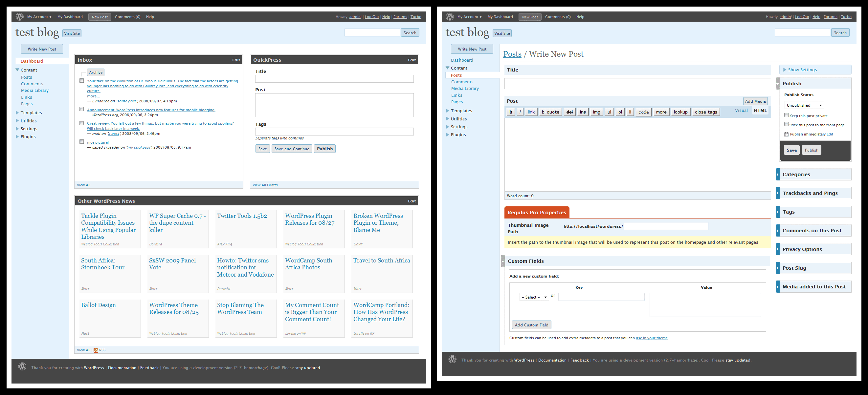Click Write New Post in left window
The height and width of the screenshot is (395, 868).
(x=42, y=49)
